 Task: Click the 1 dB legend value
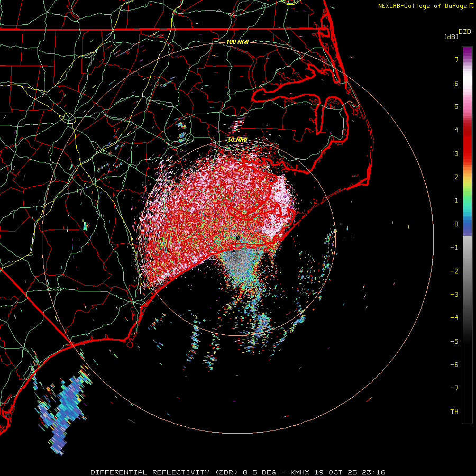[x=456, y=200]
